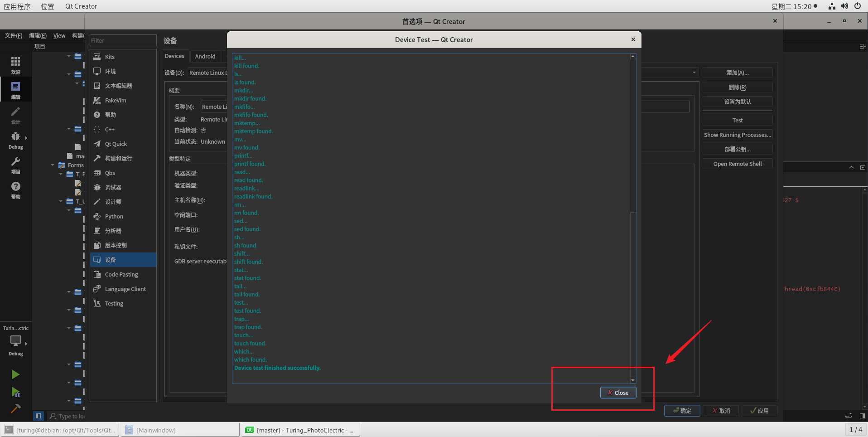868x437 pixels.
Task: Click the Test device button
Action: (738, 120)
